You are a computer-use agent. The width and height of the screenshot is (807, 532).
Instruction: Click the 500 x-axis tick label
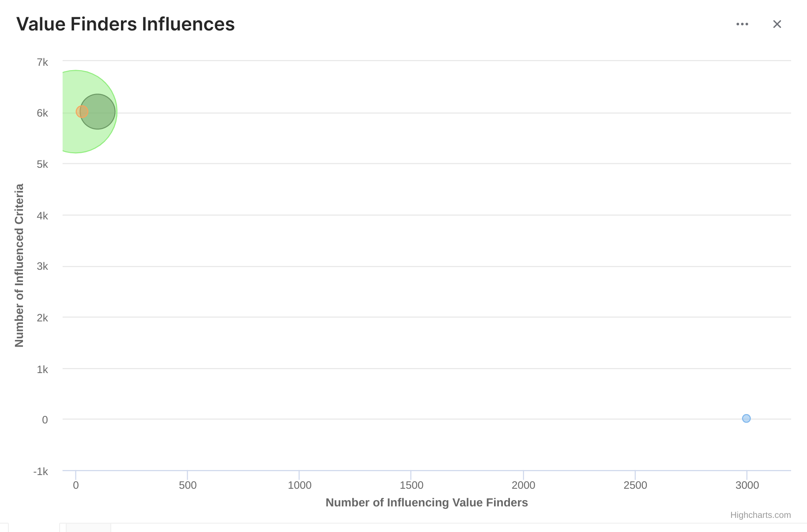(x=188, y=485)
